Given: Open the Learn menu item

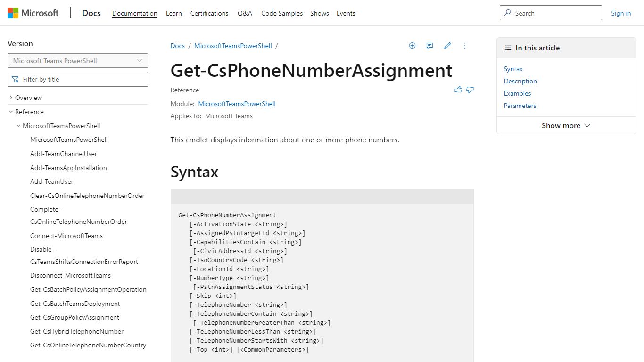Looking at the screenshot, I should coord(174,13).
